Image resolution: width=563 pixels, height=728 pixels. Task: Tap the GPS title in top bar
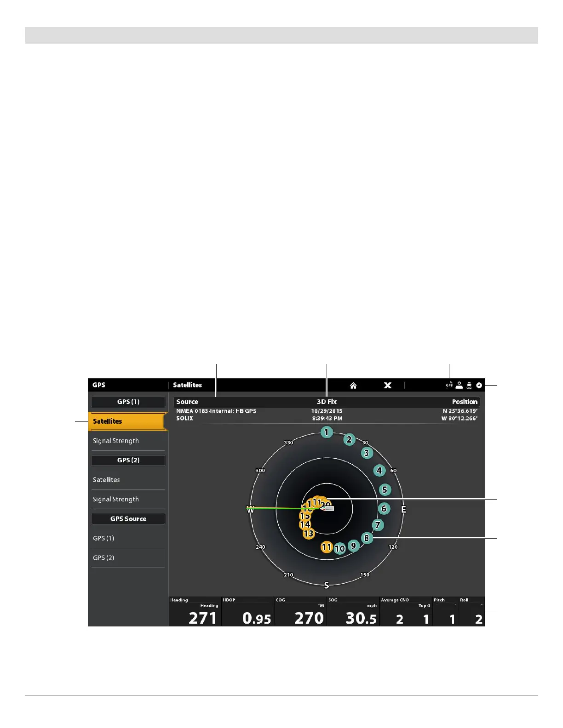[99, 385]
